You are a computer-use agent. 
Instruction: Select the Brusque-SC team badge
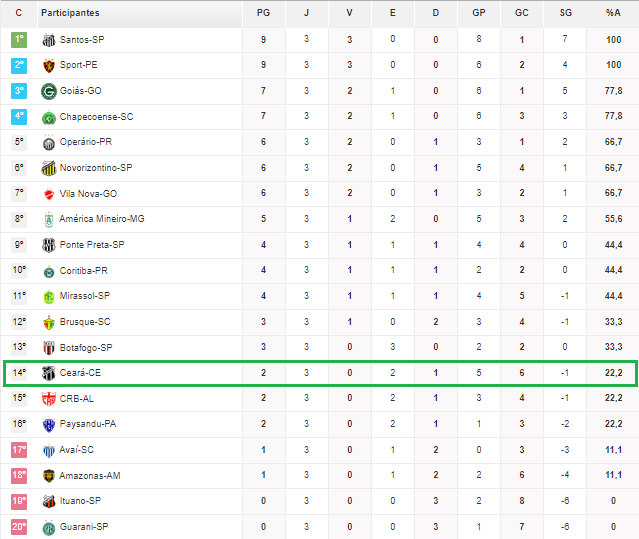coord(48,322)
